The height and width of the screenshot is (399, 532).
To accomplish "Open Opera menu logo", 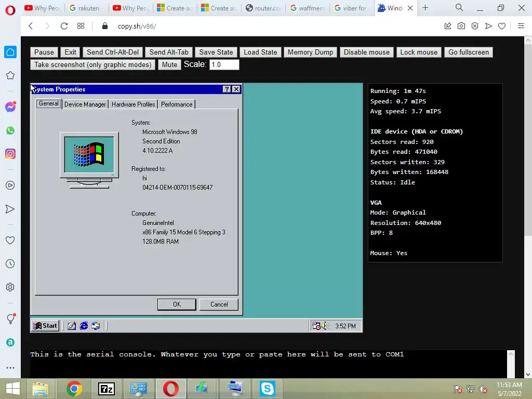I will pyautogui.click(x=10, y=10).
